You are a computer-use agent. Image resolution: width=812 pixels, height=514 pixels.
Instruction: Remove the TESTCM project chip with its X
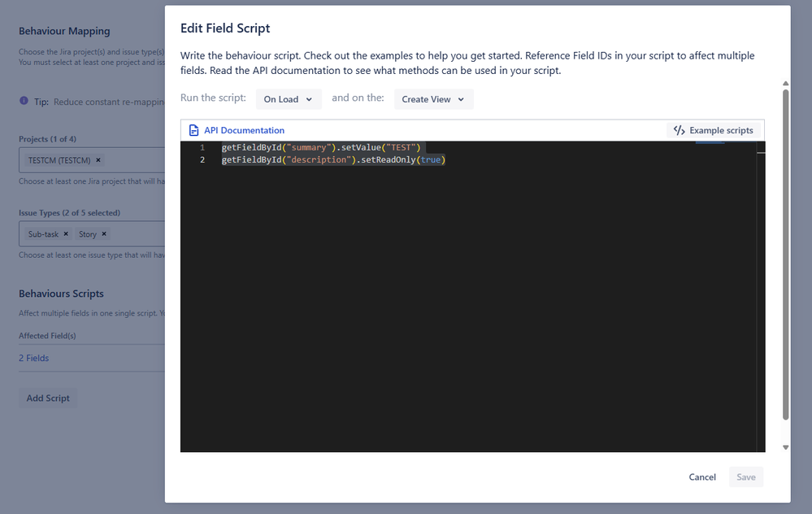pyautogui.click(x=98, y=160)
